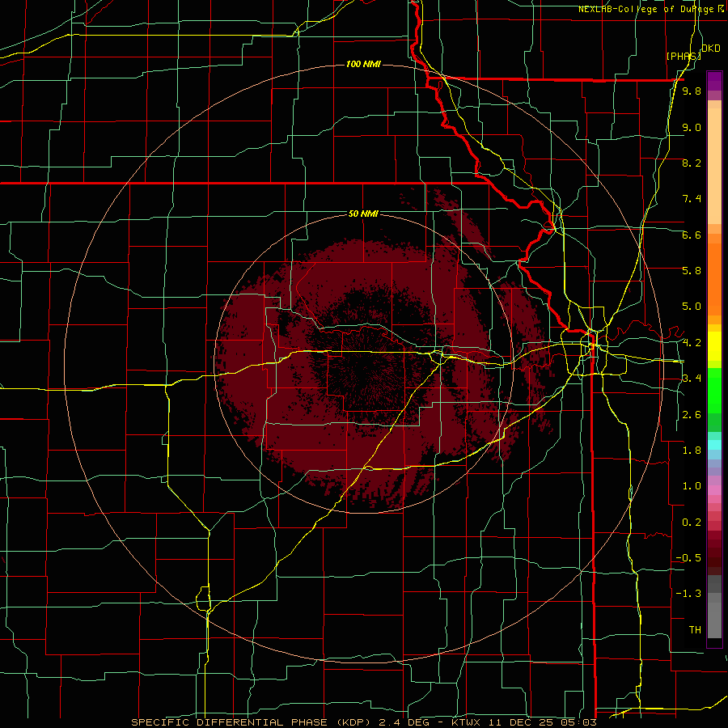The width and height of the screenshot is (728, 728).
Task: Click the 1.0 scale label
Action: [692, 486]
